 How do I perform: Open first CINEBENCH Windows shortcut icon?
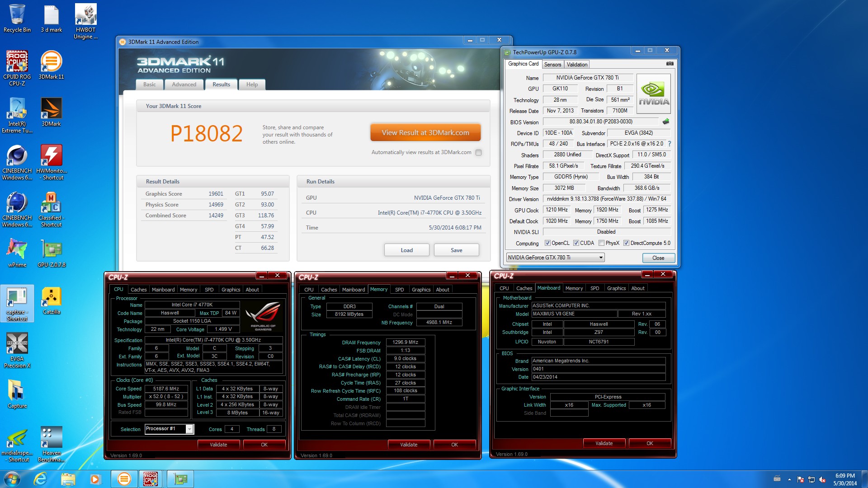(17, 162)
